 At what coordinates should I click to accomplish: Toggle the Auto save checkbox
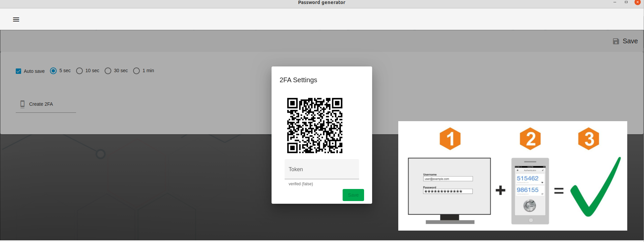point(18,71)
